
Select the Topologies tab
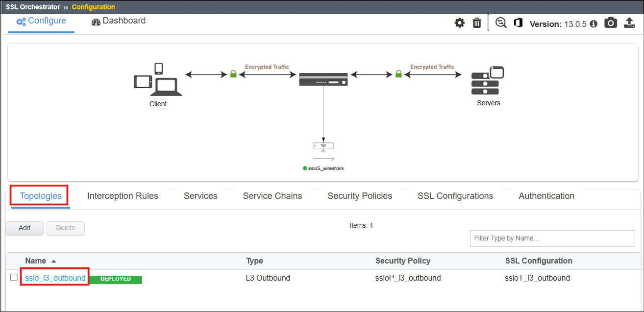pos(41,196)
